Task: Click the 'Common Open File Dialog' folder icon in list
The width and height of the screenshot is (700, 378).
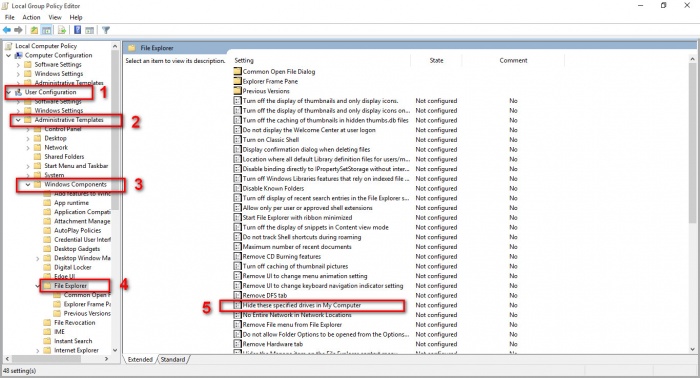Action: coord(238,71)
